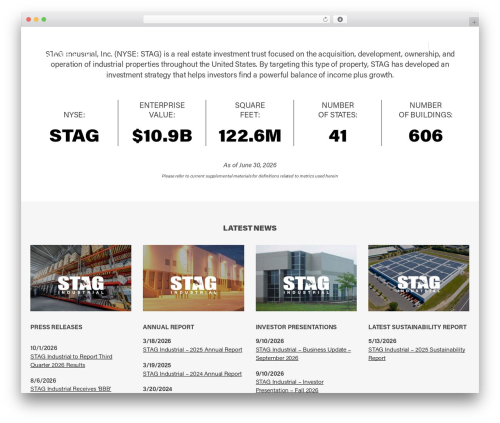Image resolution: width=500 pixels, height=423 pixels.
Task: Open the 2025 Sustainability Report link
Action: click(x=417, y=354)
